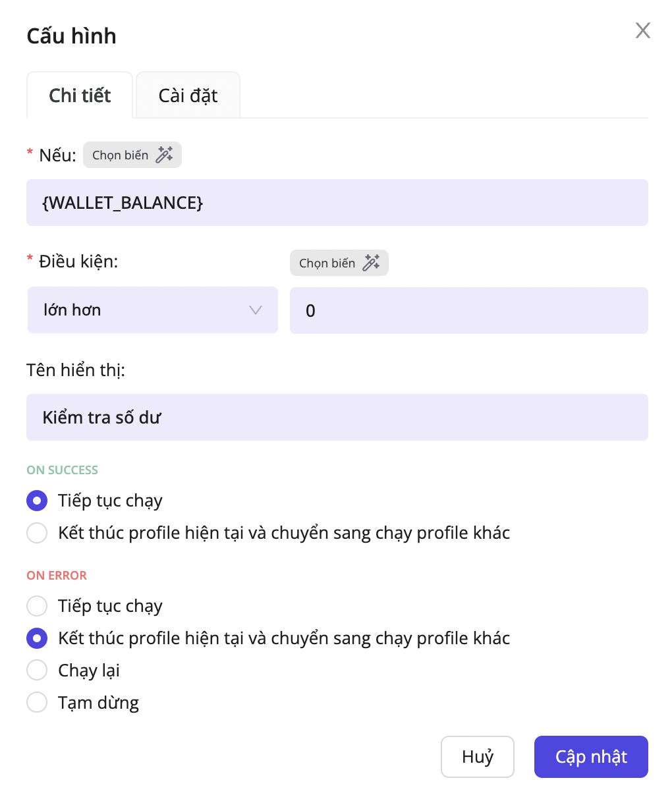672x797 pixels.
Task: Select the Chi tiết tab
Action: pyautogui.click(x=80, y=96)
